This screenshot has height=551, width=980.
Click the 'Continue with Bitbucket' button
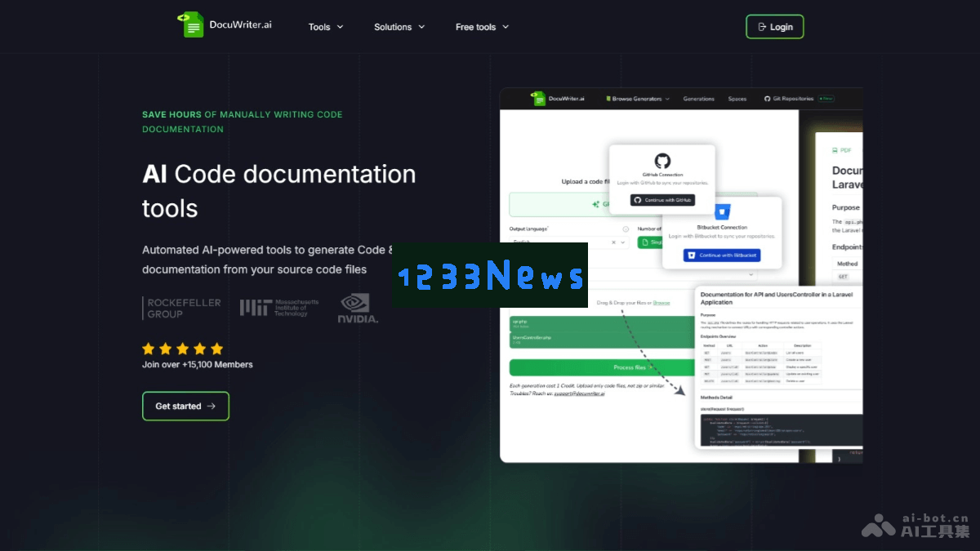[722, 256]
